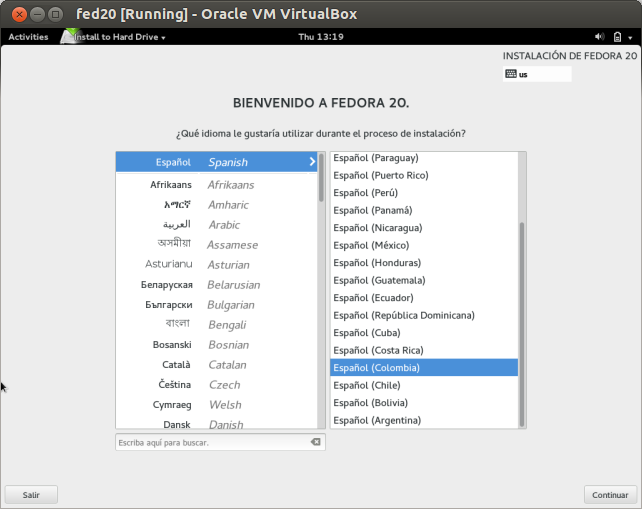Select Bosnian language row

tap(217, 345)
